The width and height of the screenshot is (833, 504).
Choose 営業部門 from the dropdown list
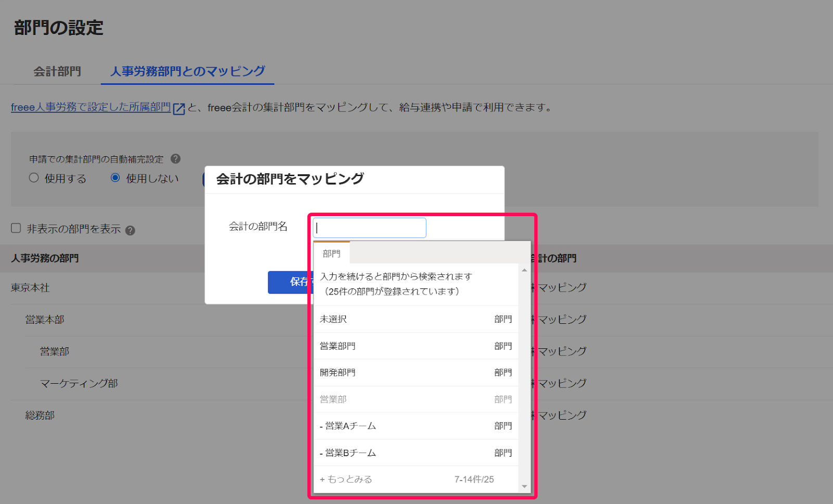(416, 346)
